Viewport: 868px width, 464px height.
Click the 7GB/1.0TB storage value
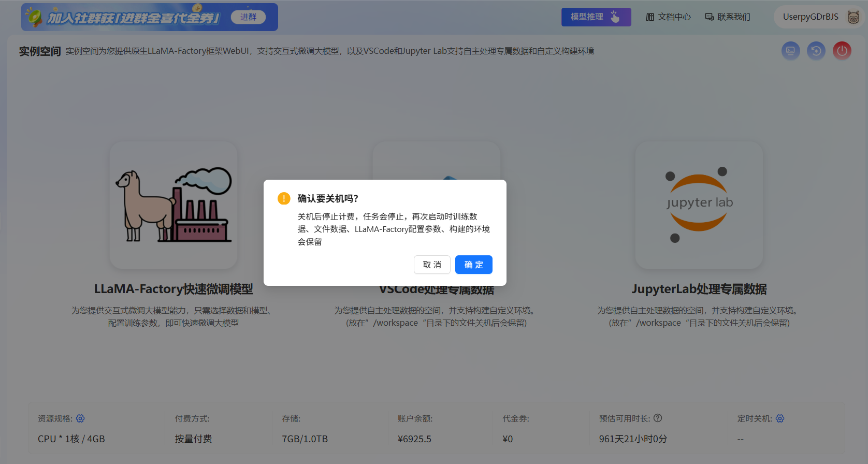click(x=305, y=439)
